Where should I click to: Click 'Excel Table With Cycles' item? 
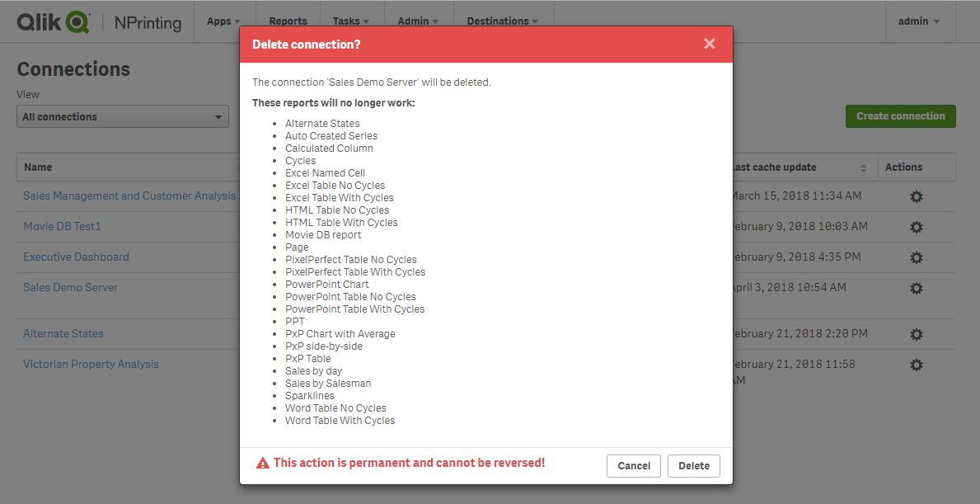[340, 198]
